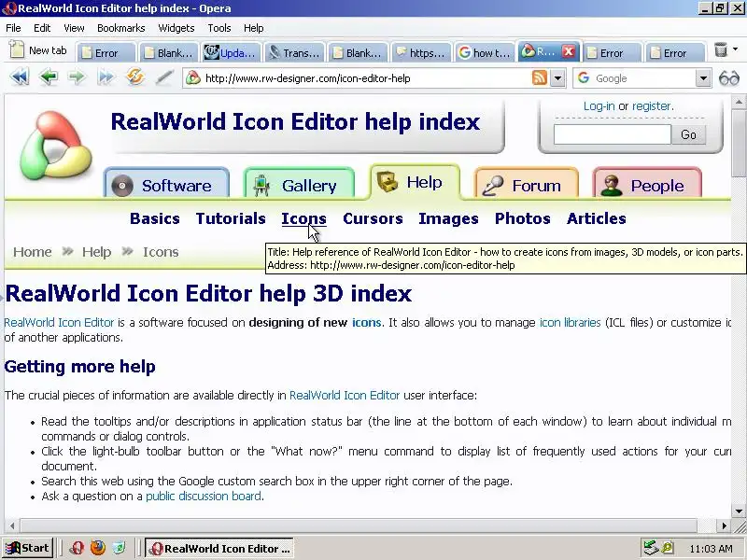Open the address bar dropdown arrow
Viewport: 747px width, 560px height.
[x=557, y=78]
